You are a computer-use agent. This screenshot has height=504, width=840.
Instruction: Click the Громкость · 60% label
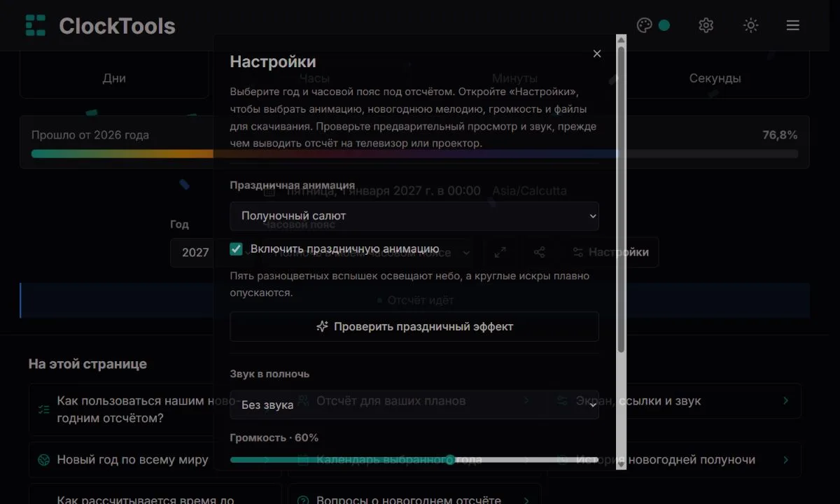[274, 437]
